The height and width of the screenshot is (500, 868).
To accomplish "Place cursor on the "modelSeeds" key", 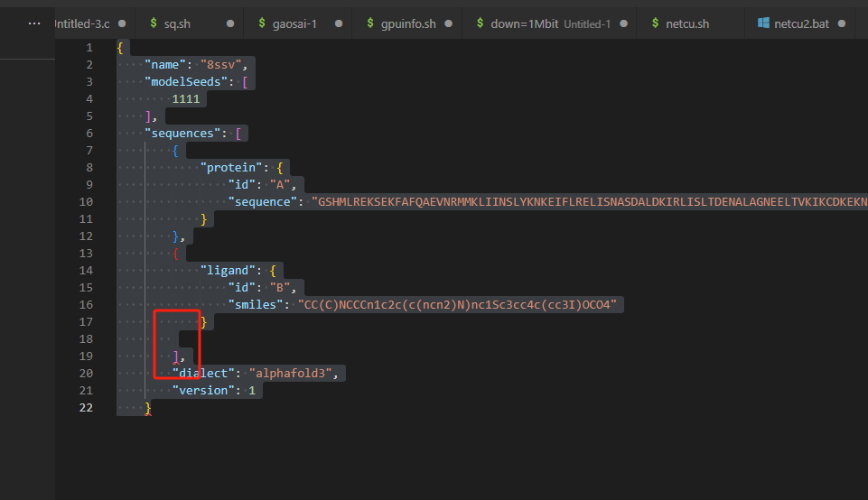I will (x=186, y=82).
